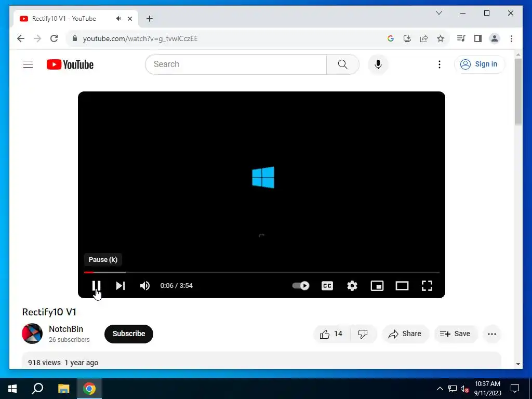Click the scrollbar down arrow

pos(518,364)
